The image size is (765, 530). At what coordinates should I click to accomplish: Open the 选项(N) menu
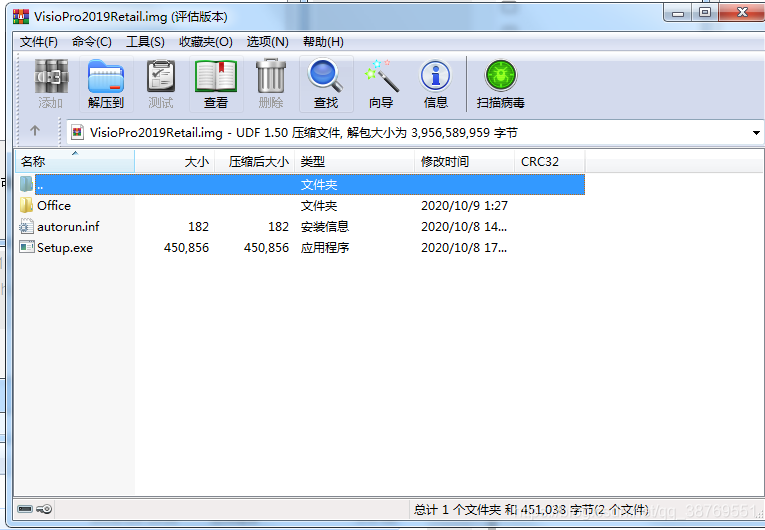pos(267,42)
